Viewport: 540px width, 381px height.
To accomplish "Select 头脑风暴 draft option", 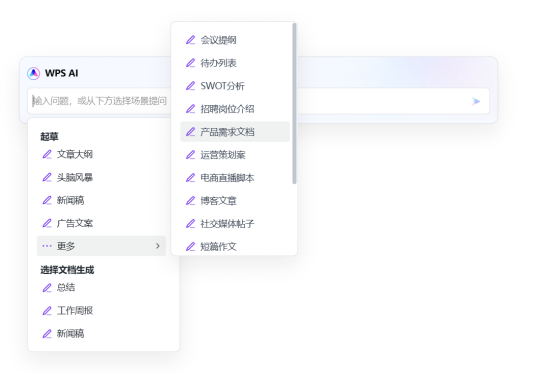I will coord(101,177).
